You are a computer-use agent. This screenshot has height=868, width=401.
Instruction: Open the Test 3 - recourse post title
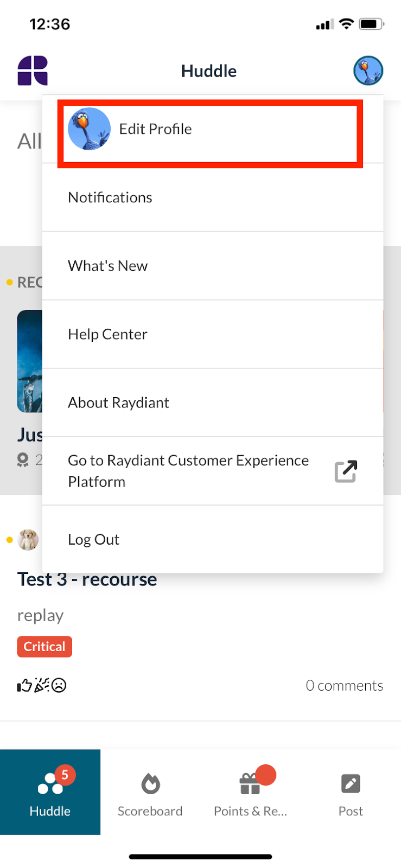87,579
